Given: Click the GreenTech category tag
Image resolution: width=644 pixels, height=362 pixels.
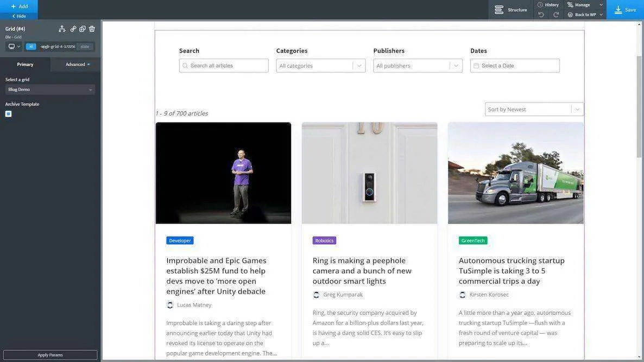Looking at the screenshot, I should (x=473, y=240).
